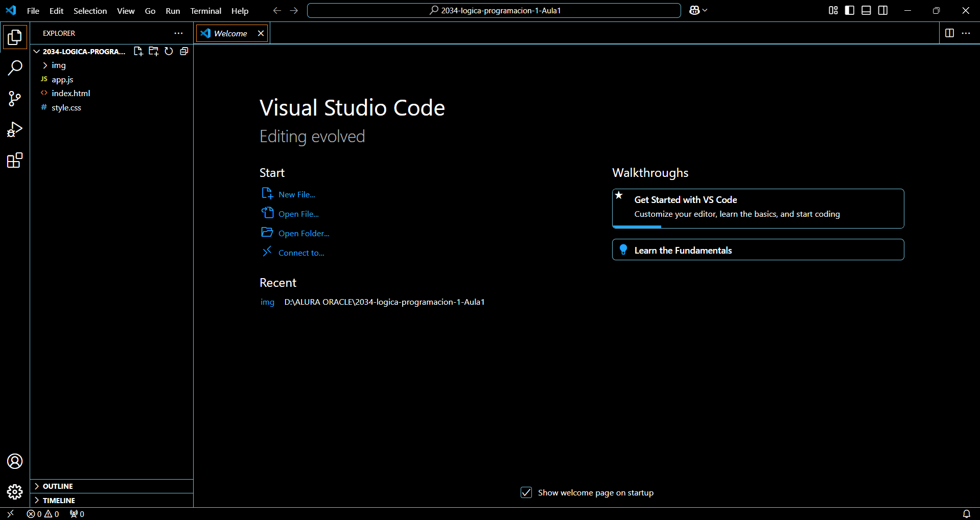Screen dimensions: 980x520
Task: Toggle the bottom Panel visibility
Action: (x=866, y=10)
